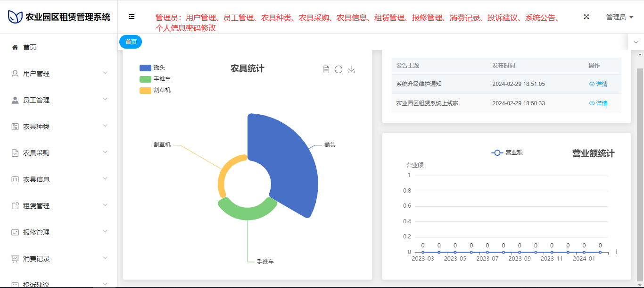
Task: Click the sidebar collapse hamburger icon
Action: point(132,17)
